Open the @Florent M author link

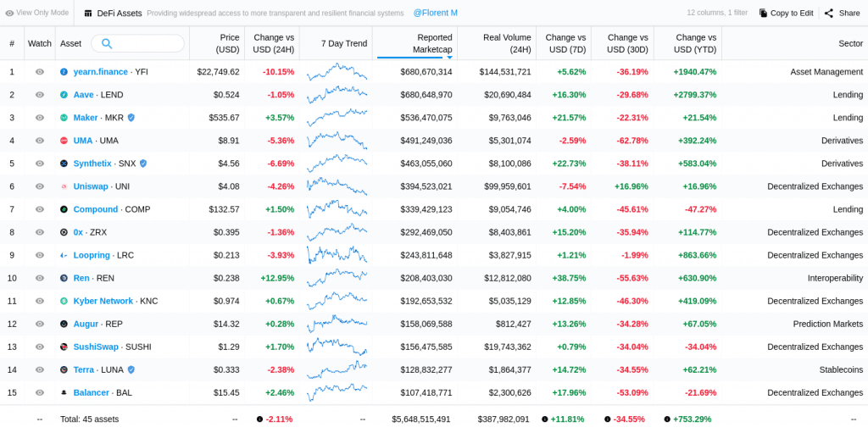(435, 13)
